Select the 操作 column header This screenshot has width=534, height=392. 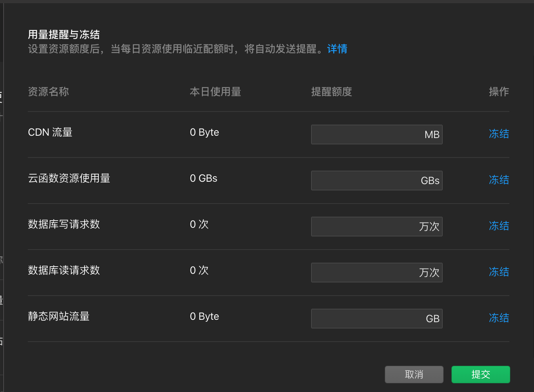(x=499, y=92)
